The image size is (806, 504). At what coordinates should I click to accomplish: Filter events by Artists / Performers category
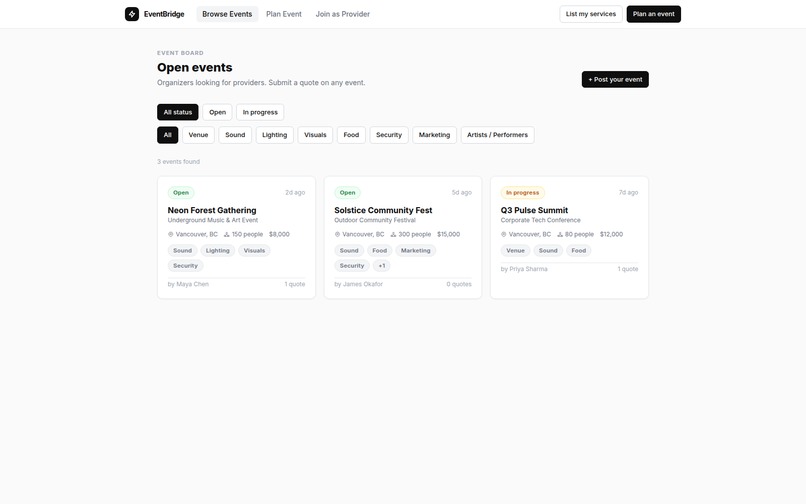[498, 135]
